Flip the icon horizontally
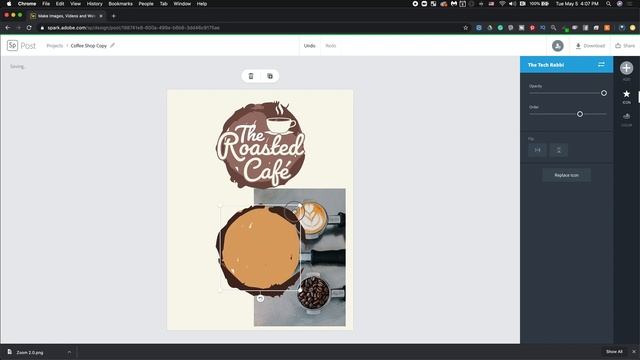The width and height of the screenshot is (640, 360). (x=538, y=150)
